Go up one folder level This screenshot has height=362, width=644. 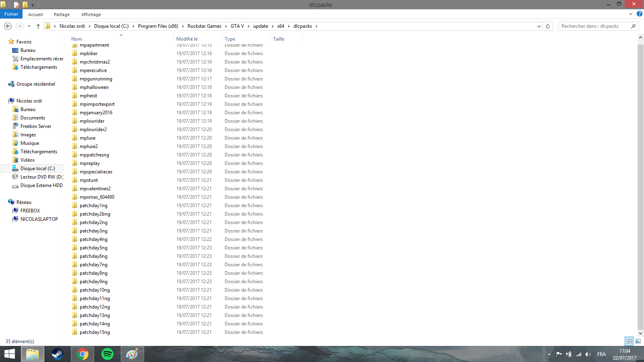[38, 26]
